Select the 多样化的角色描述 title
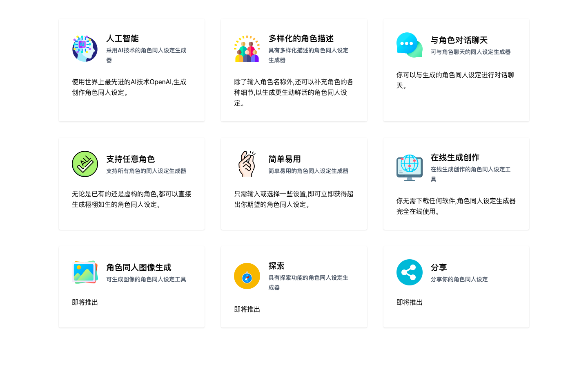The height and width of the screenshot is (368, 588). pyautogui.click(x=301, y=38)
